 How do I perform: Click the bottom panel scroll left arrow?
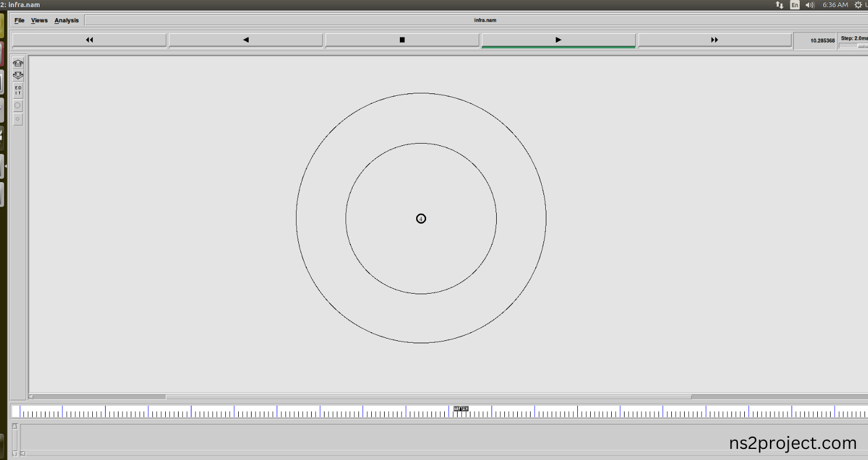(23, 454)
